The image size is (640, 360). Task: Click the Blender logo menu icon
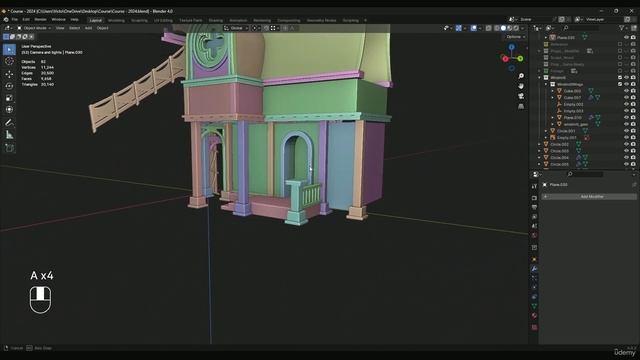[6, 20]
